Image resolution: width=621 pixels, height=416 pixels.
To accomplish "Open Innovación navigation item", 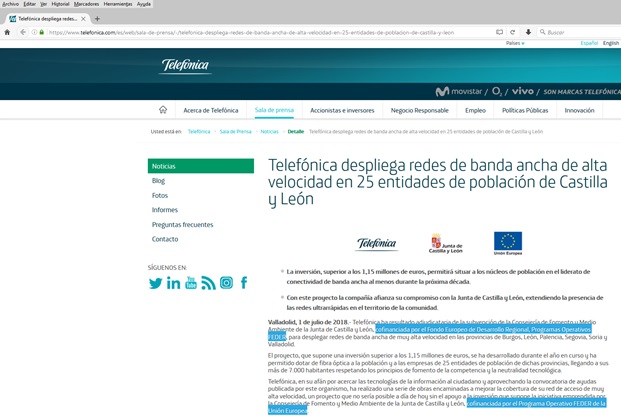I will pyautogui.click(x=579, y=111).
